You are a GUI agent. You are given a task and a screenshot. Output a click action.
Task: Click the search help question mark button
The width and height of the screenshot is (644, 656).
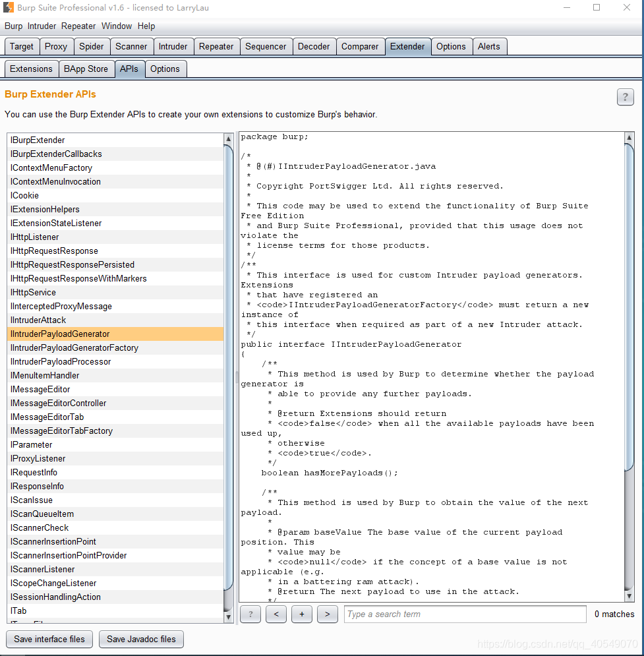(250, 614)
